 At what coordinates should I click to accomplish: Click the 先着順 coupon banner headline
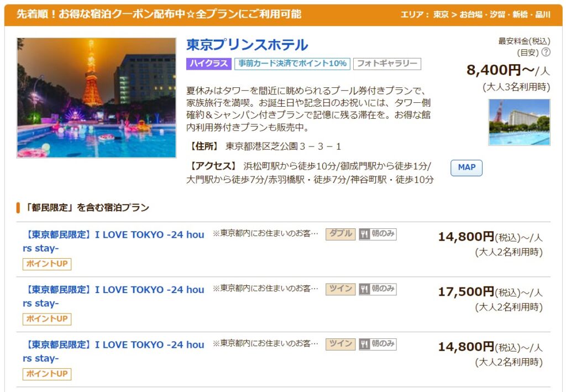[x=159, y=14]
